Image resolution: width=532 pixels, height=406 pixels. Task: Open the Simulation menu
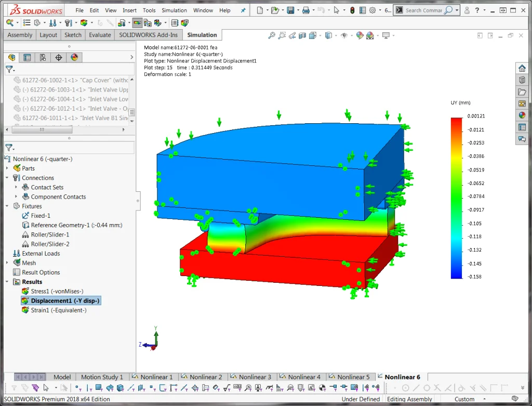[x=174, y=10]
